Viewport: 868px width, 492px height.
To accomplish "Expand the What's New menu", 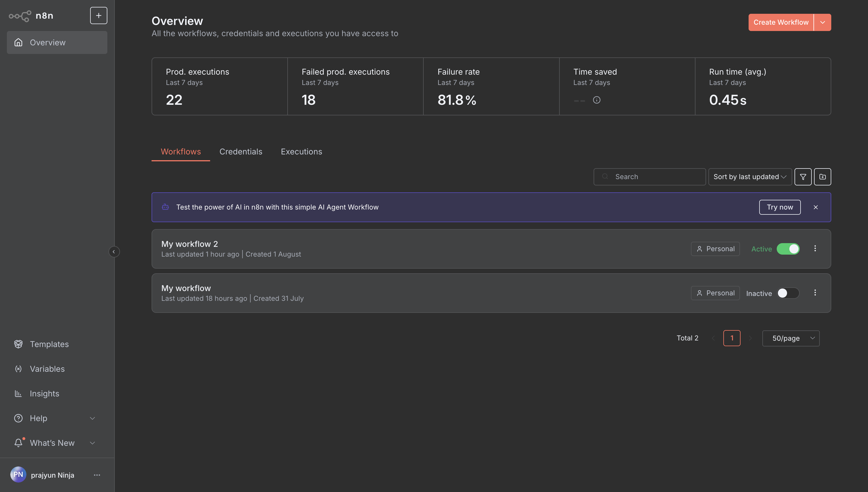I will point(57,443).
